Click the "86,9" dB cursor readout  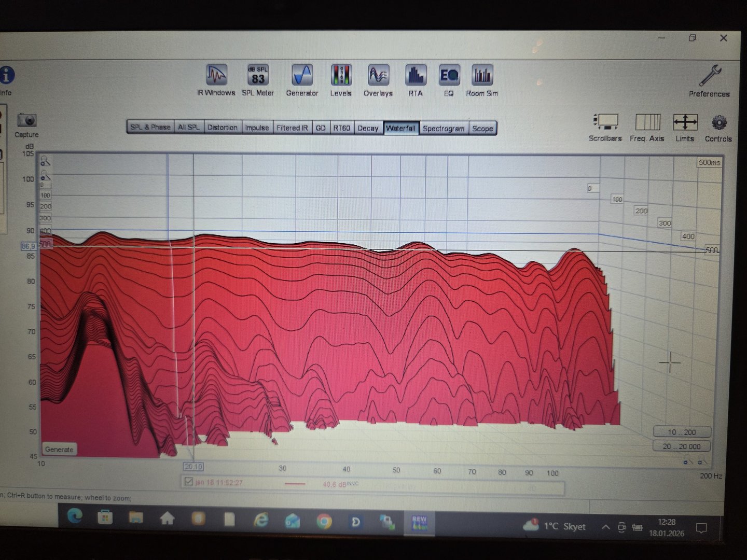click(29, 246)
